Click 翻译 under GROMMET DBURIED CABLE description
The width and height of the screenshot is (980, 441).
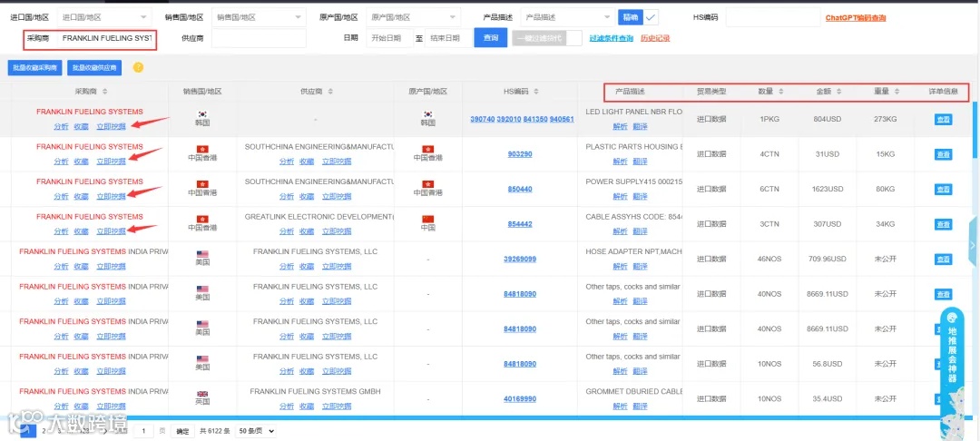[640, 406]
